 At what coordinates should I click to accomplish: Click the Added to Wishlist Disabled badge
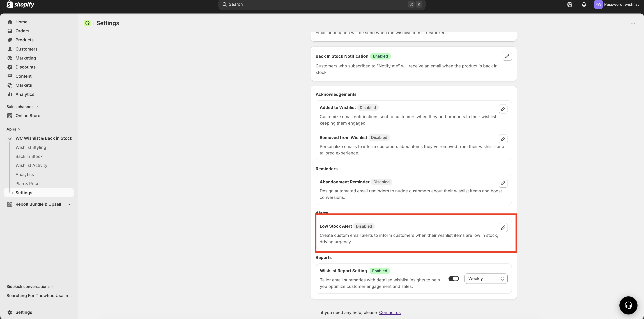pos(367,108)
